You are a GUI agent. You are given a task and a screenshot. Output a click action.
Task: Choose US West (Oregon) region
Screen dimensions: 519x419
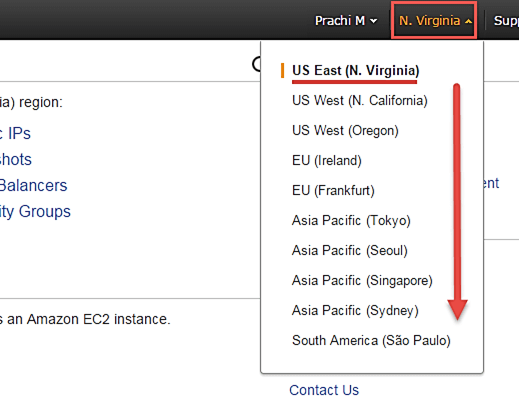[x=345, y=131]
